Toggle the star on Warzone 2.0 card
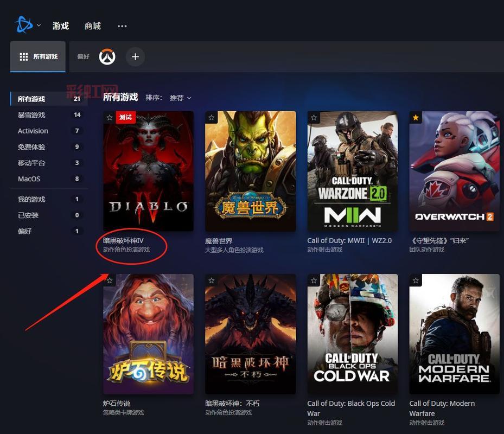The image size is (504, 434). tap(314, 117)
